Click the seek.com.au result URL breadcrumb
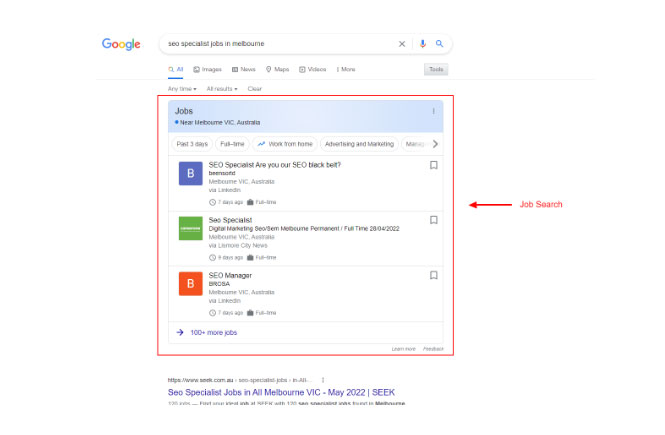 [x=240, y=380]
